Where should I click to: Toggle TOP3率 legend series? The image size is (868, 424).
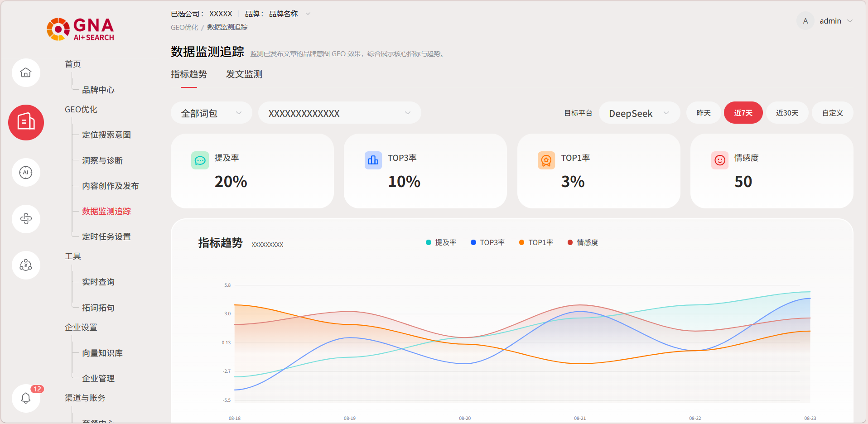[488, 242]
